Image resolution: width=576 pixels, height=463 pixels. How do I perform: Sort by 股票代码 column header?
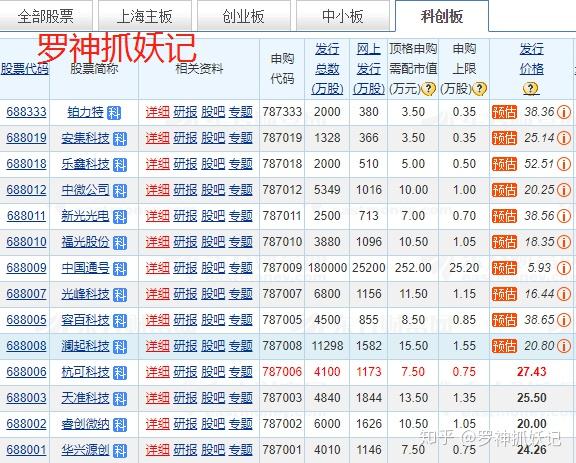[25, 69]
